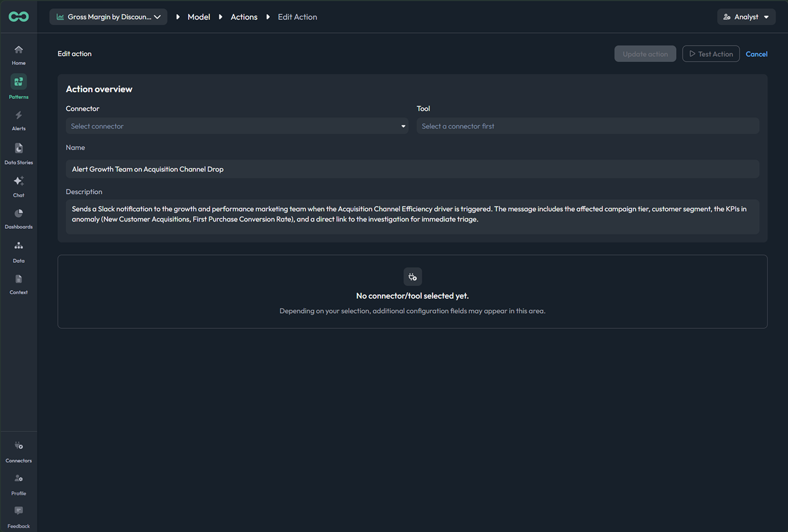Click 'No connector/tool selected yet.' text

click(x=413, y=296)
